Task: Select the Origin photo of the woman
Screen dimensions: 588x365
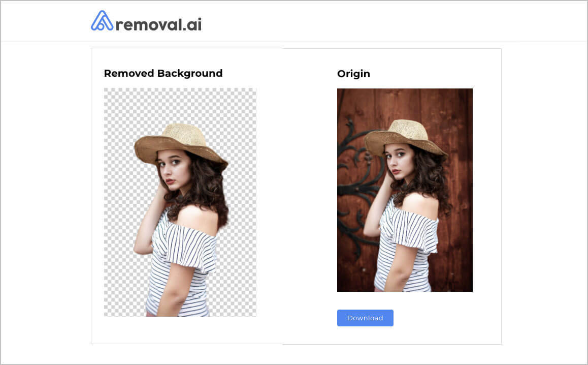Action: [405, 190]
